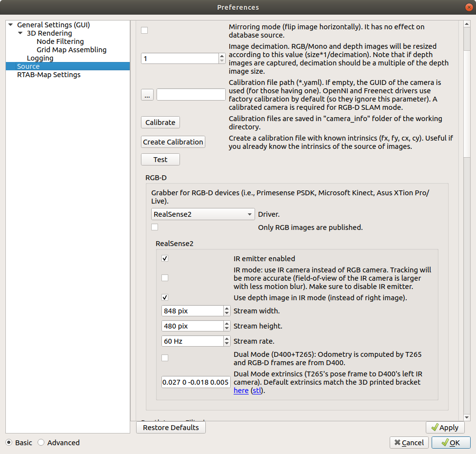Select Grid Map Assembling in the tree
This screenshot has width=476, height=454.
(71, 50)
